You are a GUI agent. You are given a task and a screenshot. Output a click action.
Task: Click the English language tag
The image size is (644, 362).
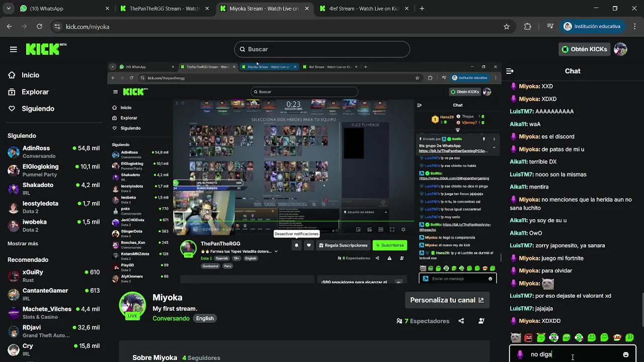(x=205, y=318)
